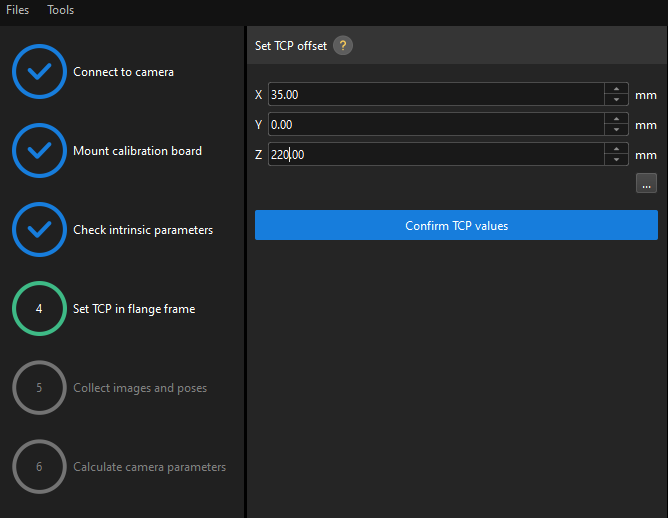Screen dimensions: 668x518
Task: Click the Mount calibration board checkmark circle
Action: point(39,151)
